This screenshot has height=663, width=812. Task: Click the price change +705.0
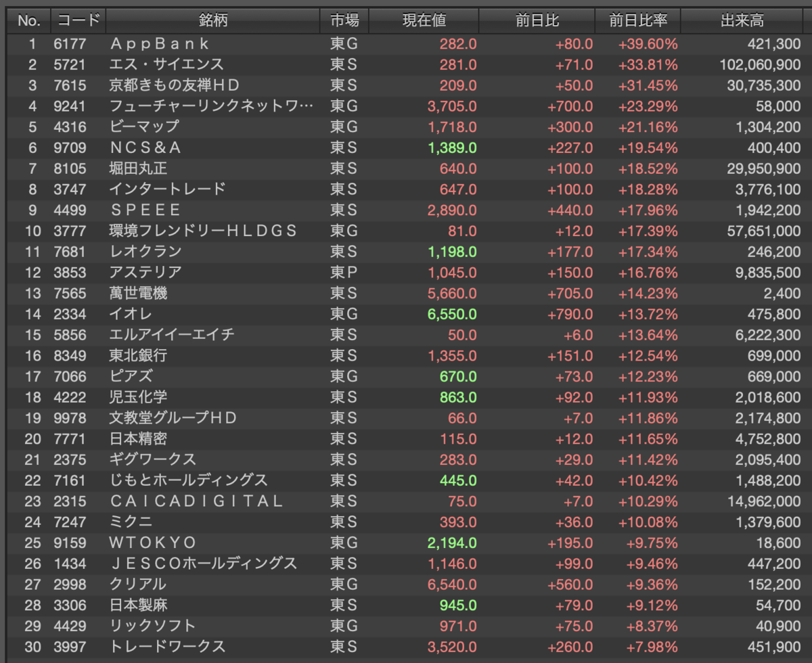pos(570,293)
